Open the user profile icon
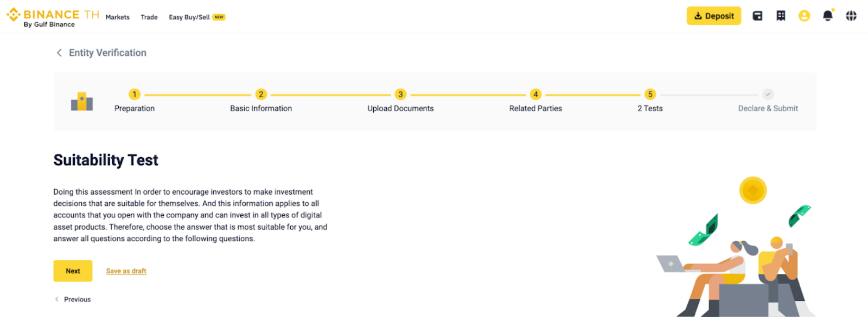Viewport: 868px width, 328px height. [x=804, y=16]
